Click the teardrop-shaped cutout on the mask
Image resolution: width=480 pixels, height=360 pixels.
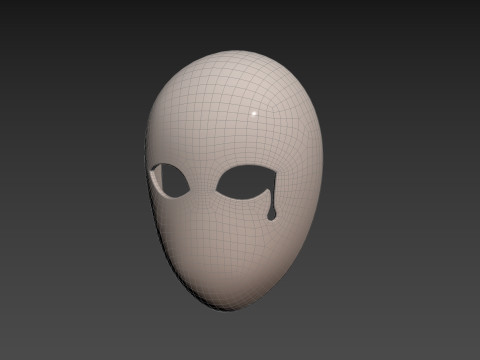(272, 204)
